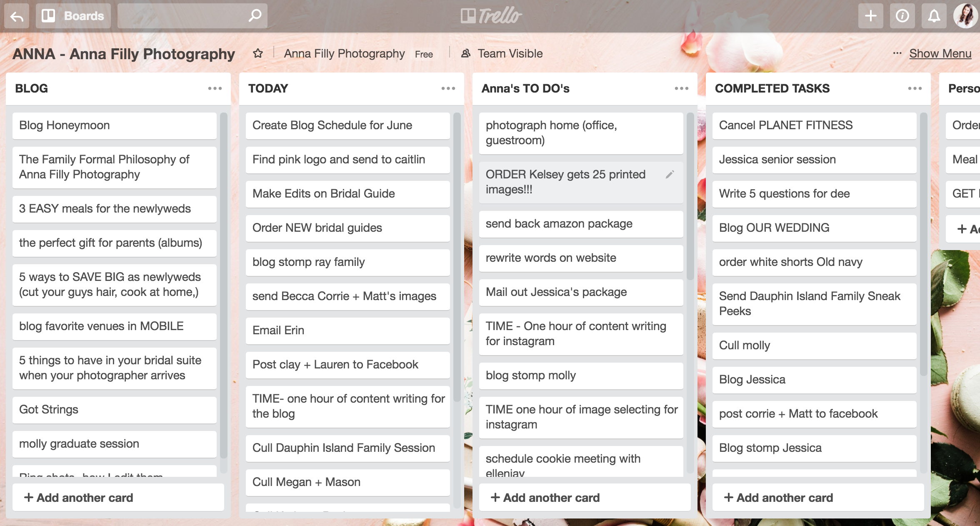This screenshot has width=980, height=526.
Task: Open blog stomp molly card
Action: point(581,376)
